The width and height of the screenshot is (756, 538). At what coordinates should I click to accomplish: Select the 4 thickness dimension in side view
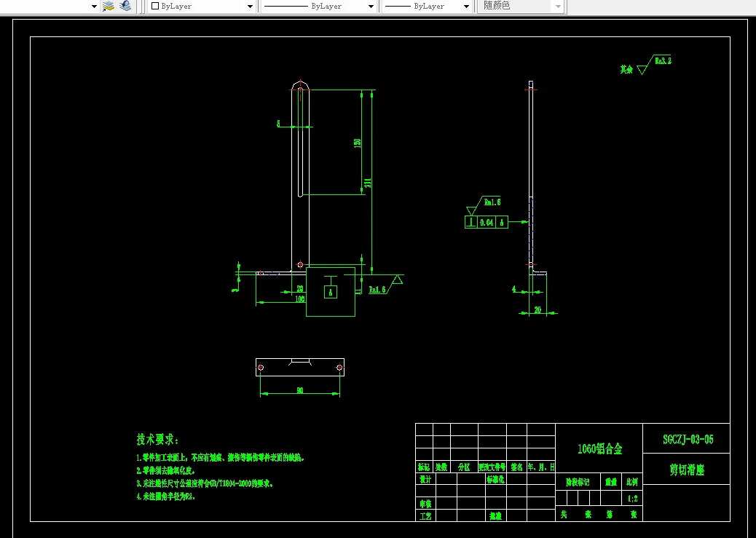tap(514, 289)
